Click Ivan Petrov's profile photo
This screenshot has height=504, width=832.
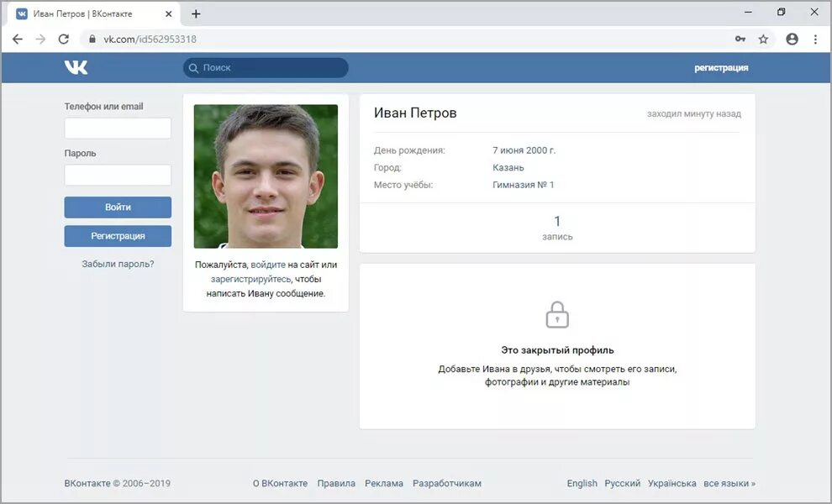(x=266, y=176)
